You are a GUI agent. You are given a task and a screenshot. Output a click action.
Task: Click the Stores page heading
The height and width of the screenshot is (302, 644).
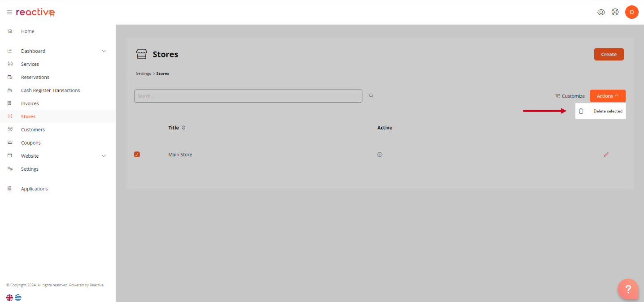[x=165, y=54]
